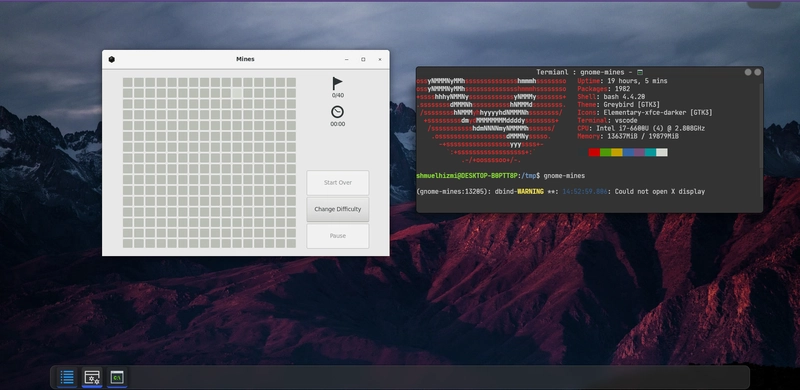The width and height of the screenshot is (800, 390).
Task: Click the "Mines" window title text
Action: point(245,59)
